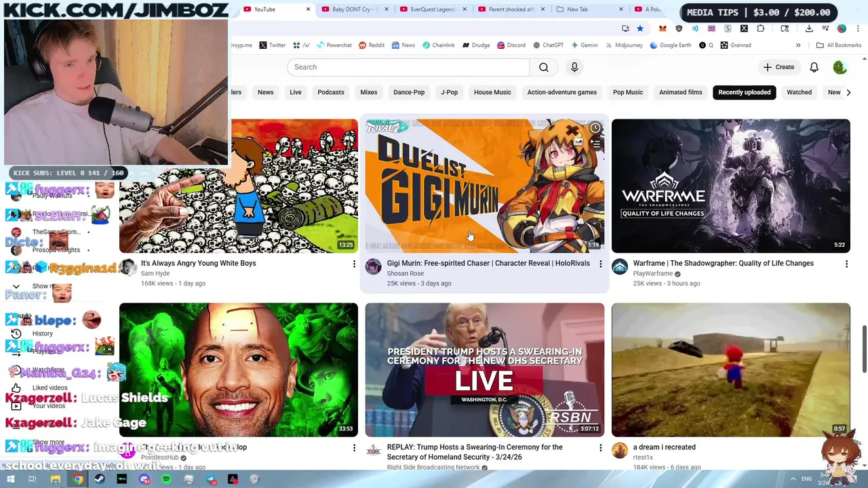This screenshot has width=868, height=488.
Task: Select the Dance-Pop filter chip
Action: 409,92
